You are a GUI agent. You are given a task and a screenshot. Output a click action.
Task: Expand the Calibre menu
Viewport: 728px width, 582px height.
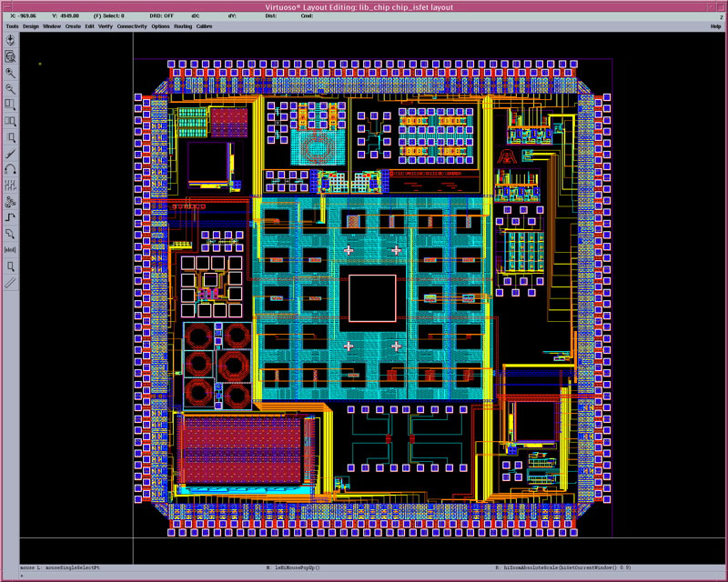click(x=205, y=26)
